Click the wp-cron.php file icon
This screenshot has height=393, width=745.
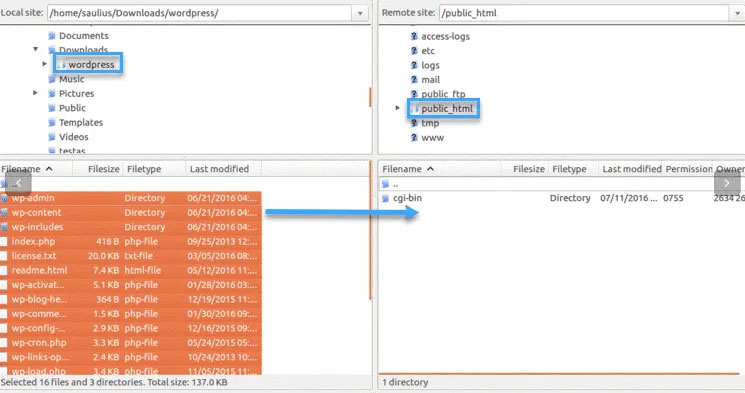pos(4,343)
